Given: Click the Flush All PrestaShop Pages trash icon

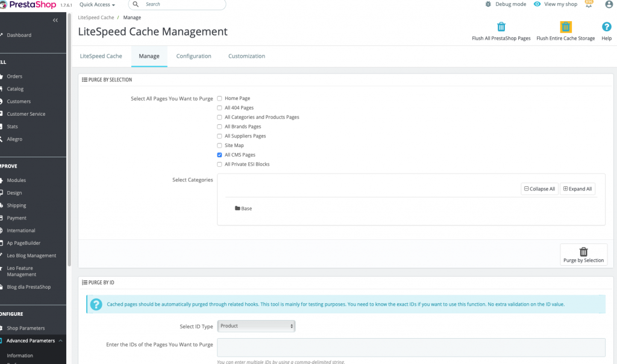Looking at the screenshot, I should [x=501, y=27].
